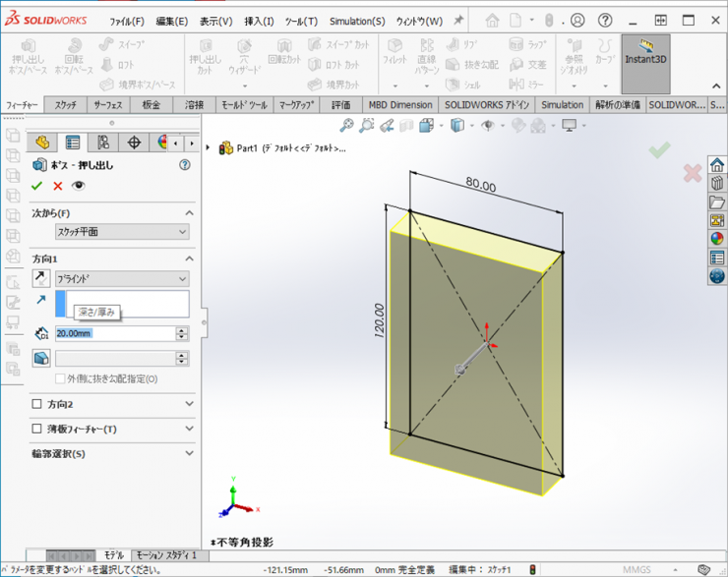Enable the 薄板フィーチャー checkbox
The height and width of the screenshot is (577, 728).
(37, 430)
